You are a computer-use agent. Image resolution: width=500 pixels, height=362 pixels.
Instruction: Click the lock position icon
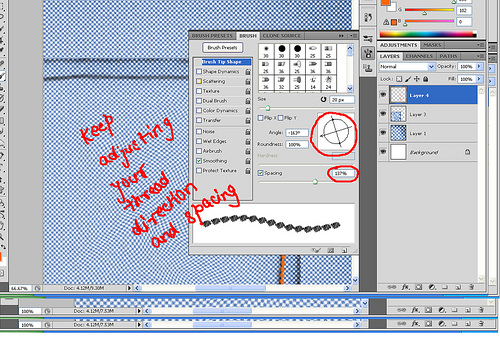tap(416, 79)
